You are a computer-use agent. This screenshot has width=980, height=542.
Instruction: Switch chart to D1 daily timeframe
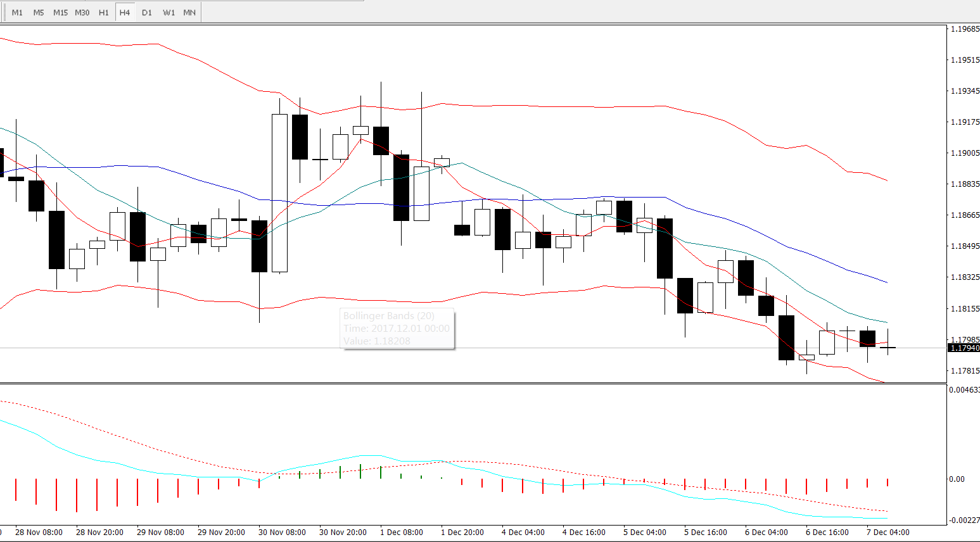pyautogui.click(x=147, y=13)
